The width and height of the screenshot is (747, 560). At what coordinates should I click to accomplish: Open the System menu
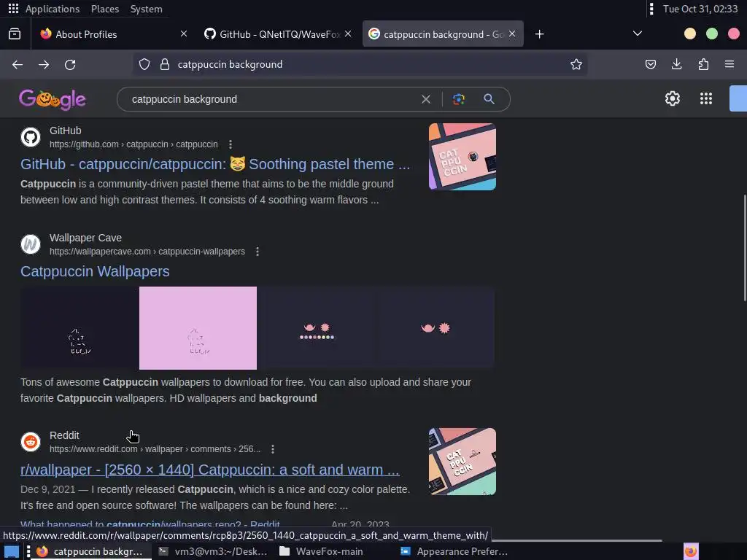tap(146, 9)
